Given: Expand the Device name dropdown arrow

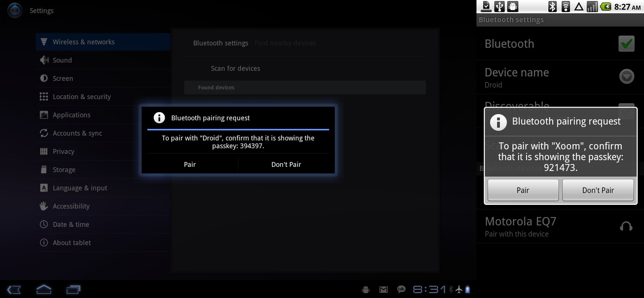Looking at the screenshot, I should coord(626,76).
